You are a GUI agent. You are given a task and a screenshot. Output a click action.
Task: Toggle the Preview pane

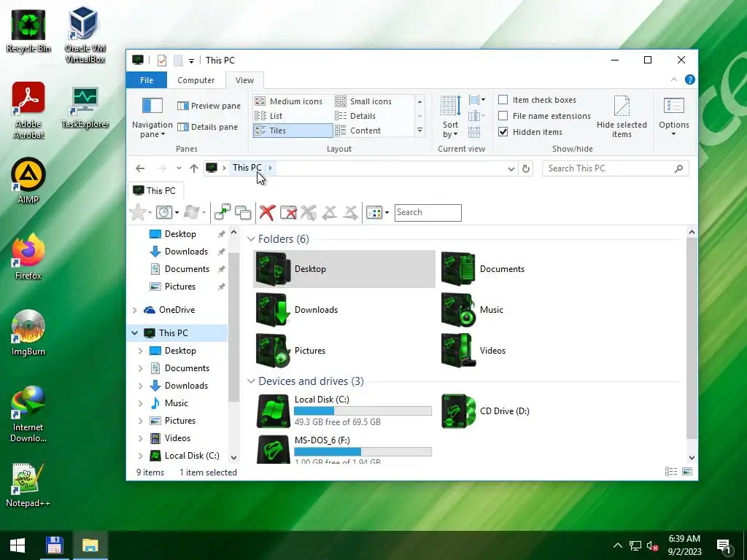pos(209,106)
